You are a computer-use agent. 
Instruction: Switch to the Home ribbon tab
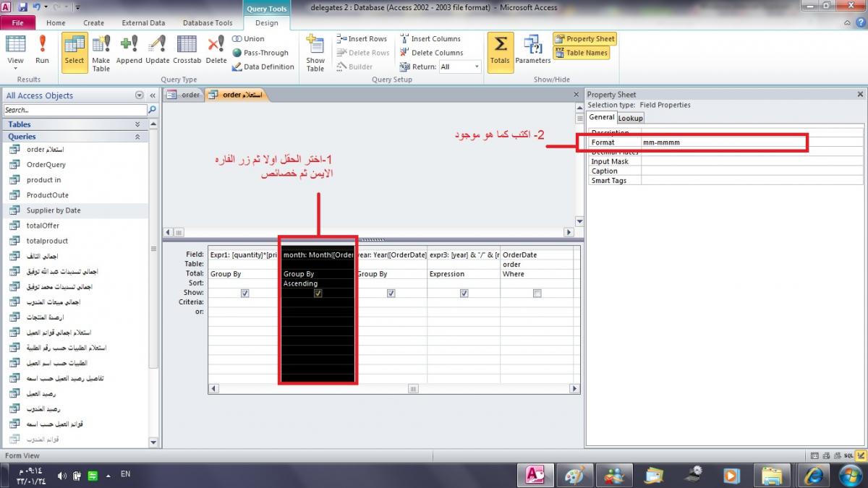click(x=56, y=22)
